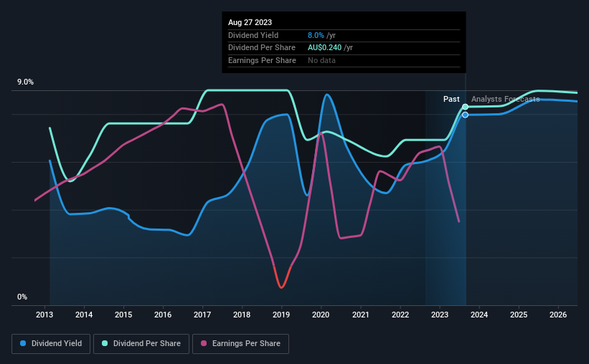Click the 2022 x-axis label
This screenshot has width=589, height=364.
[x=400, y=315]
